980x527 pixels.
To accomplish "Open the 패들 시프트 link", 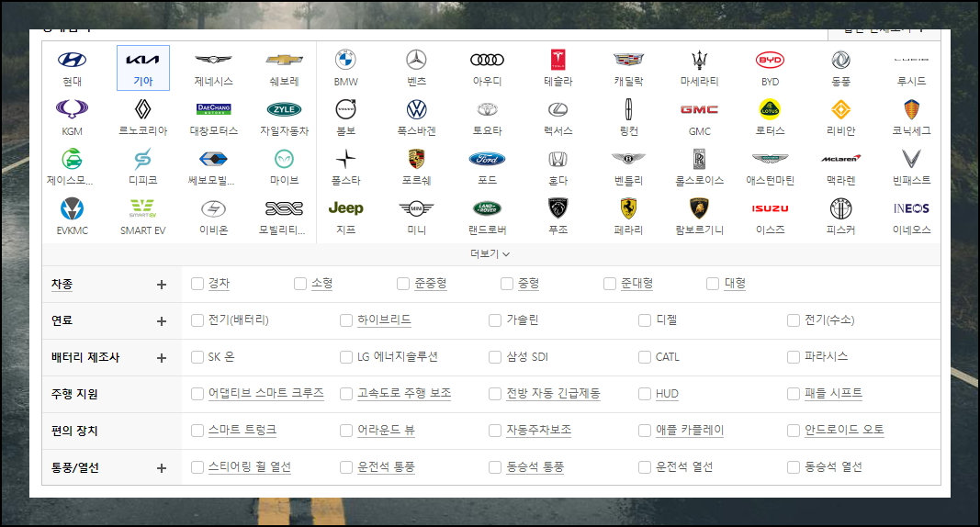I will [x=833, y=393].
